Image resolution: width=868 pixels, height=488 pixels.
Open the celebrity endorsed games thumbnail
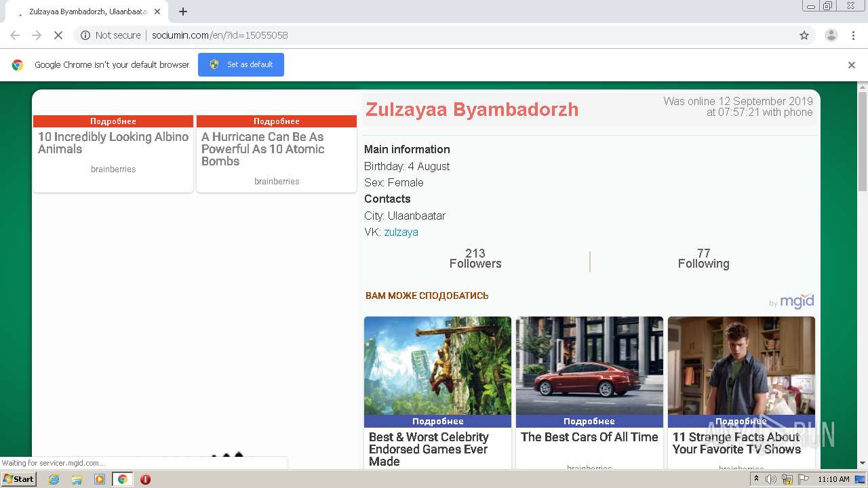pos(437,366)
